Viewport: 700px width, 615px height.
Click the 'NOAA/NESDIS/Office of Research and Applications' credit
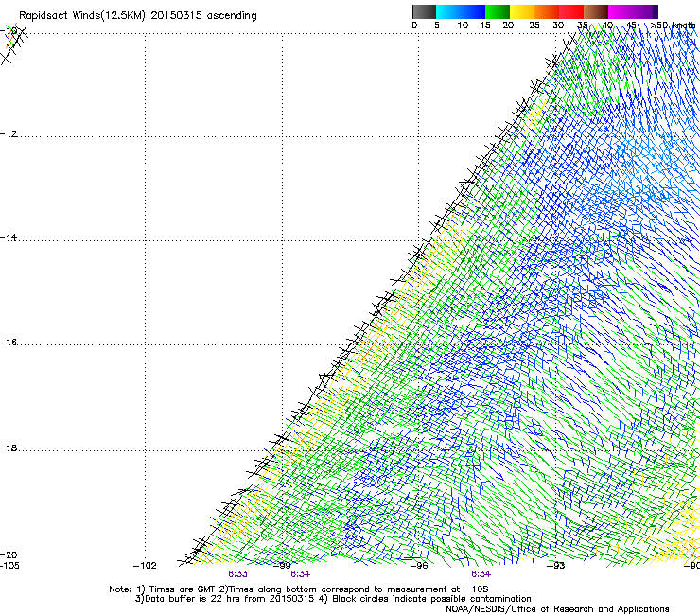(x=557, y=609)
